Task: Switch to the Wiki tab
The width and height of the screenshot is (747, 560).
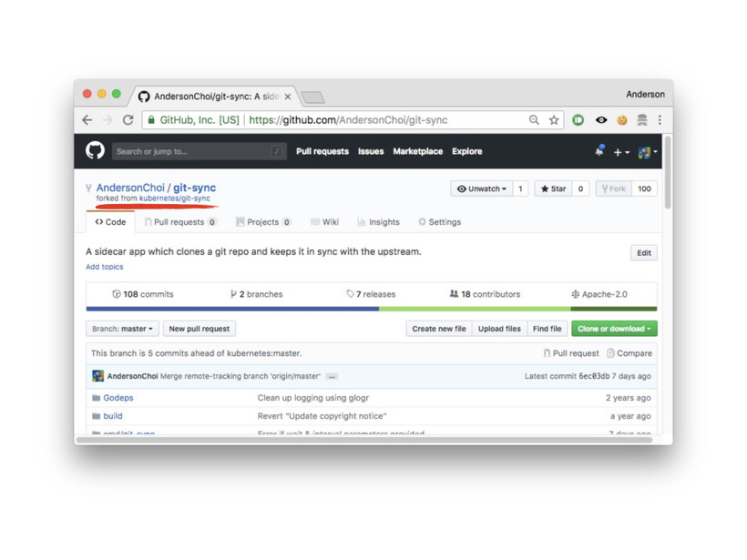Action: 324,222
